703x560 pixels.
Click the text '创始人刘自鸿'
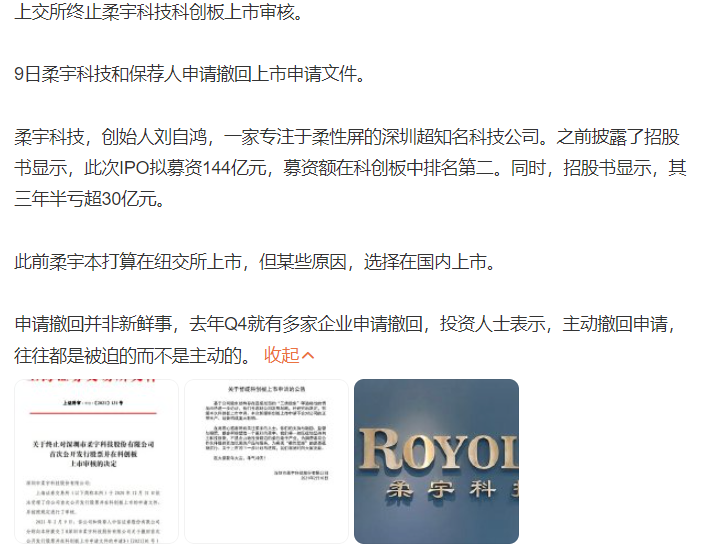tap(154, 137)
